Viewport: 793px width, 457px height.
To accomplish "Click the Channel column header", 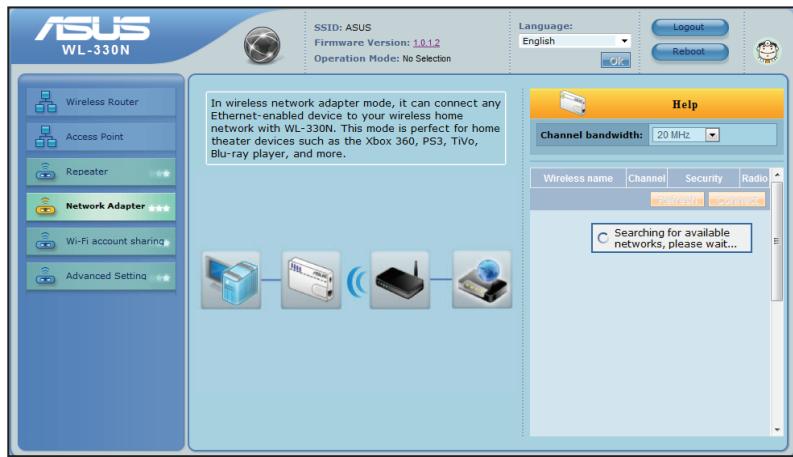I will (x=647, y=178).
